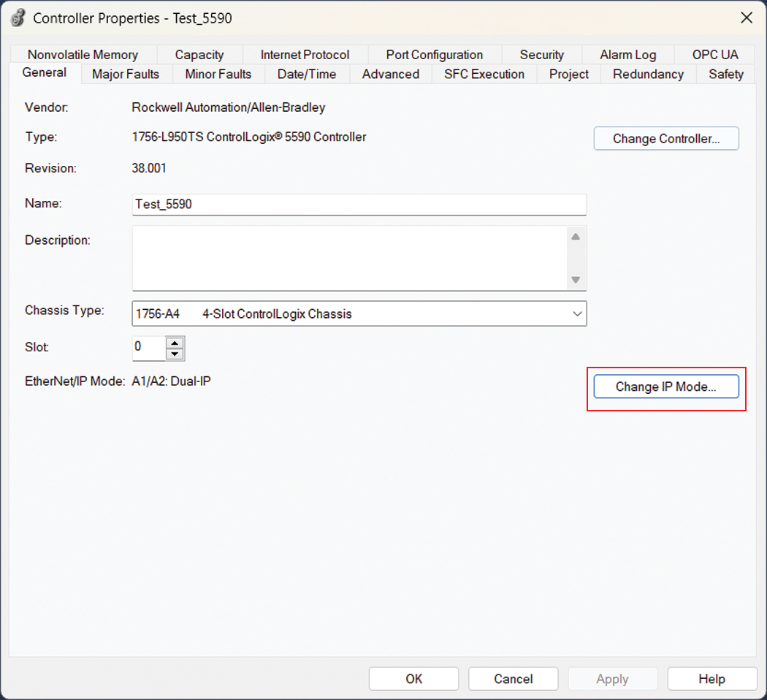View the OPC UA tab
Viewport: 767px width, 700px height.
pos(714,55)
